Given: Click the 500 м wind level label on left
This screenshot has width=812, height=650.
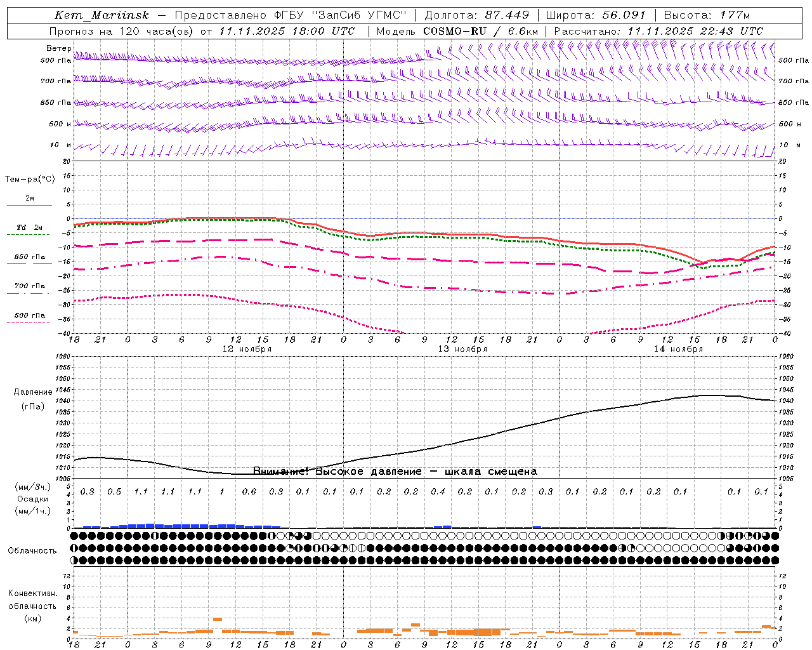Looking at the screenshot, I should point(60,124).
